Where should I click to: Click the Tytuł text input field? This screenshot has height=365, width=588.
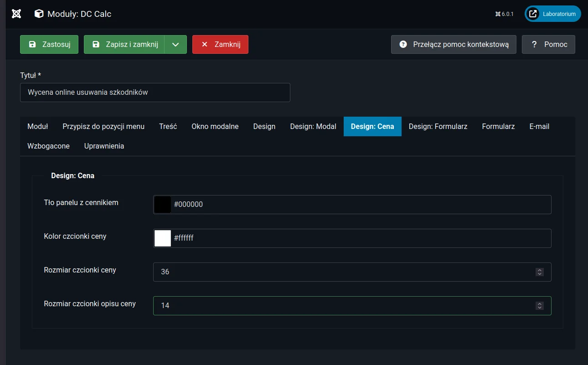(x=155, y=93)
